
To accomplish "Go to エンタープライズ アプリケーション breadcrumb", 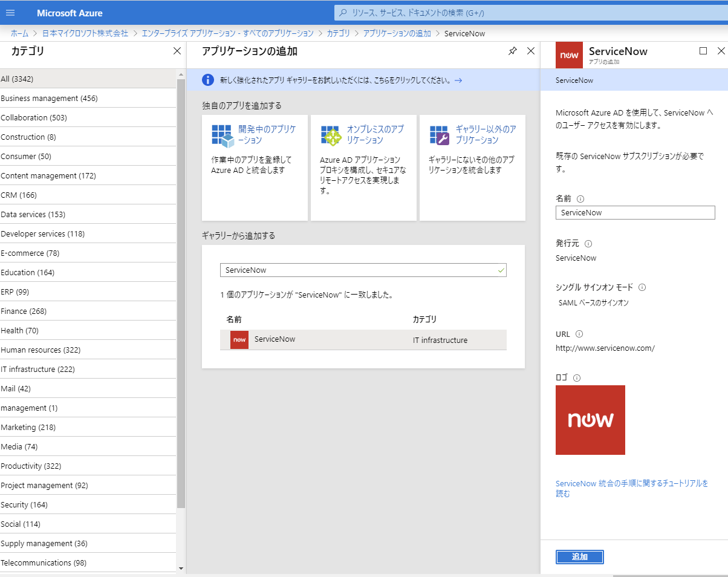I will [x=227, y=33].
